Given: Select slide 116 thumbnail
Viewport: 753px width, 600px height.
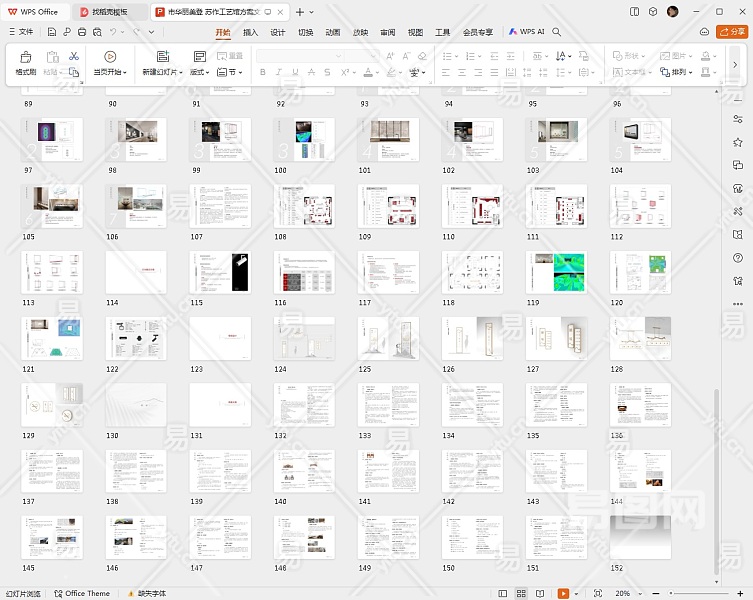Looking at the screenshot, I should coord(305,272).
